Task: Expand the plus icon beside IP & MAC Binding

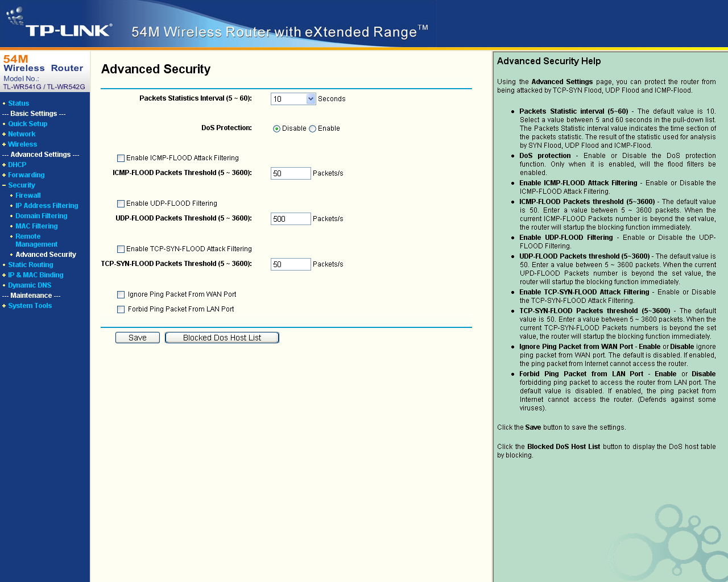Action: pos(4,275)
